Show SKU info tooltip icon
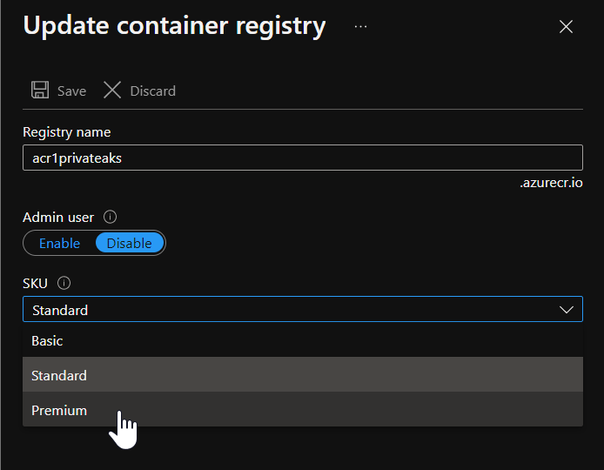This screenshot has width=604, height=470. [64, 283]
